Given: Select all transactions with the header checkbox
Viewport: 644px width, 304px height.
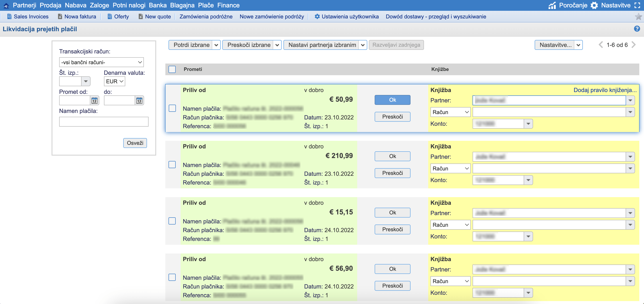Looking at the screenshot, I should [172, 69].
